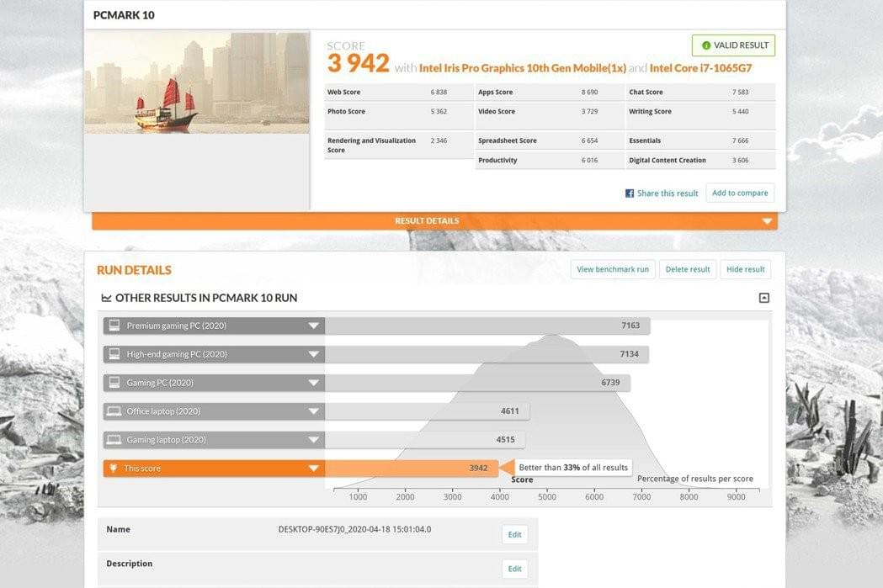Viewport: 883px width, 588px height.
Task: Click the Spreadsheet Score value 6 654
Action: coord(589,140)
